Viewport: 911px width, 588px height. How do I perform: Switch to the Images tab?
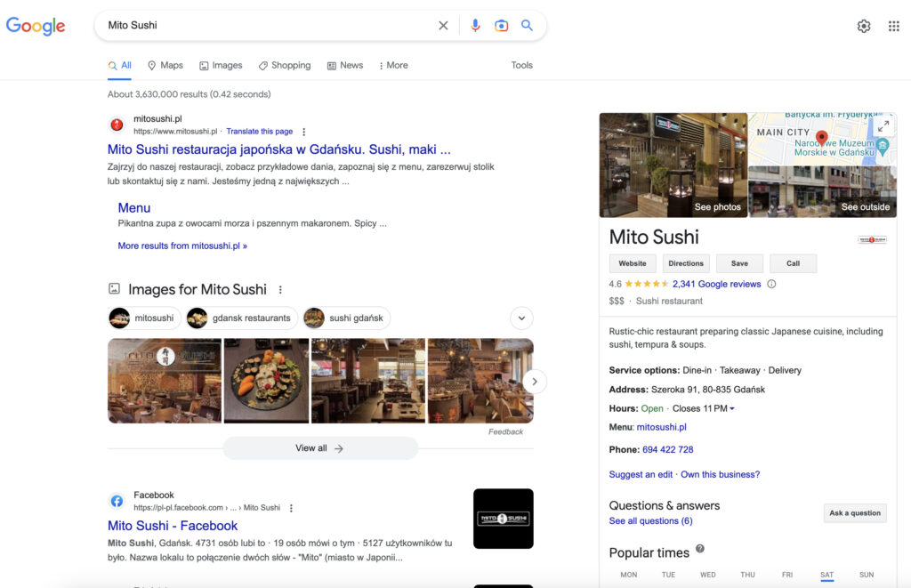tap(221, 66)
